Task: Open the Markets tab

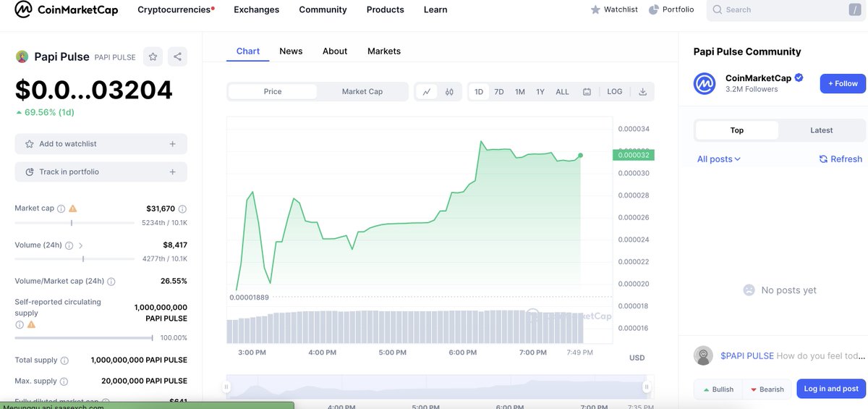Action: pos(384,51)
